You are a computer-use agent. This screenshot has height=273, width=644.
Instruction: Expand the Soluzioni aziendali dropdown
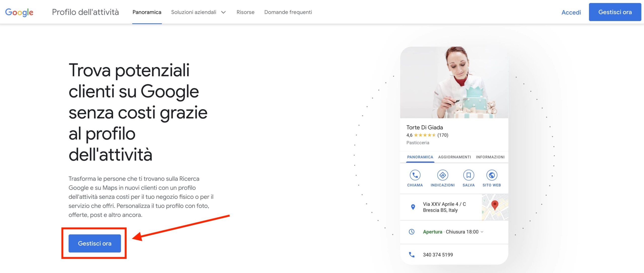pyautogui.click(x=198, y=12)
